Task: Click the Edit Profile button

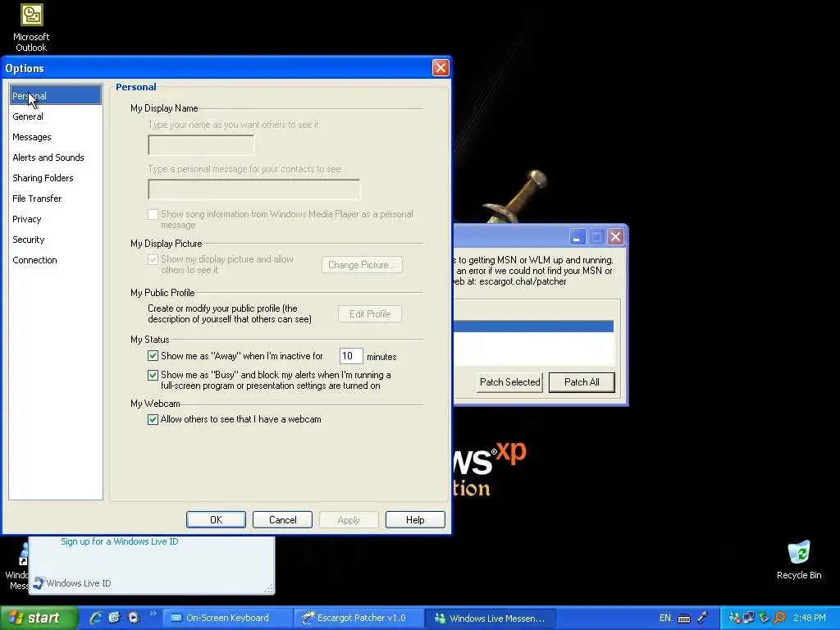Action: pyautogui.click(x=370, y=314)
